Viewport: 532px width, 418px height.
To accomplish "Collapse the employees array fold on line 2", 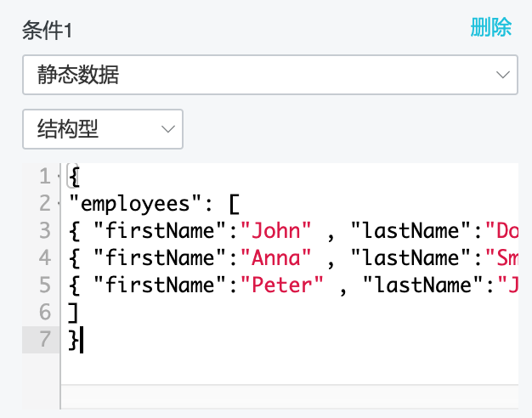I will point(57,203).
